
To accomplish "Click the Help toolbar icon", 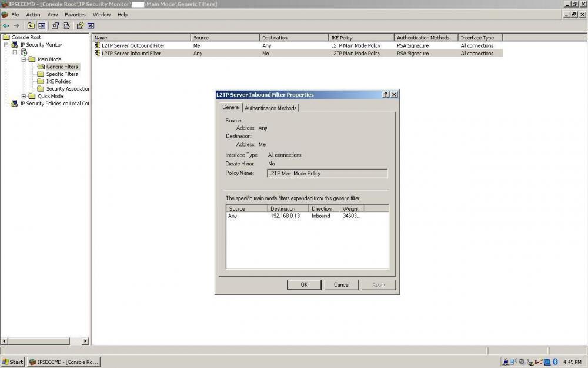I will pyautogui.click(x=80, y=26).
